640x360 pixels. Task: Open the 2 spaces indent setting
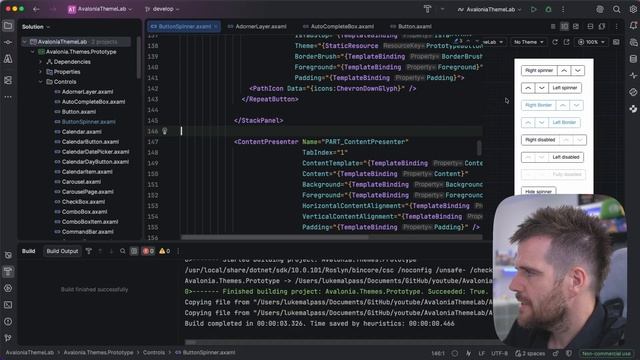tap(529, 353)
